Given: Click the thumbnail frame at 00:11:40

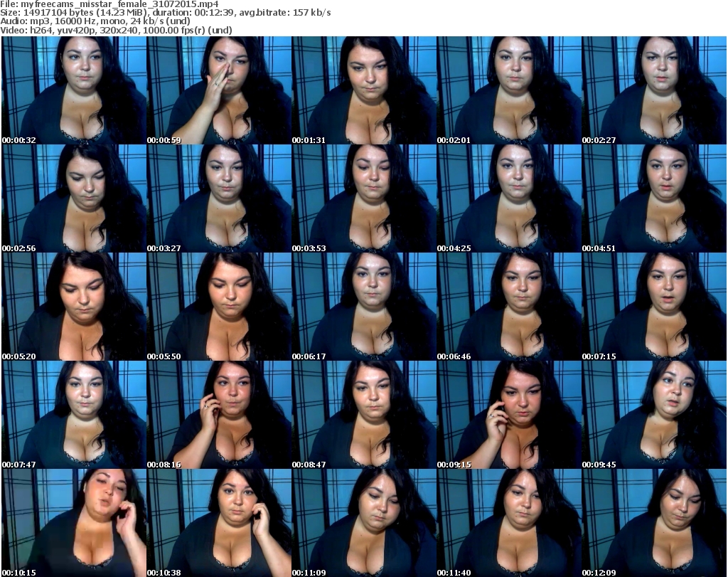Looking at the screenshot, I should click(509, 523).
